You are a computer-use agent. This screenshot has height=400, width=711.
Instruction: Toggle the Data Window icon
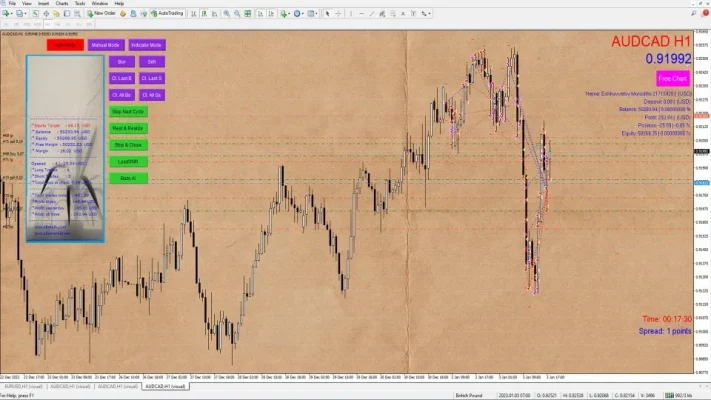pyautogui.click(x=46, y=14)
